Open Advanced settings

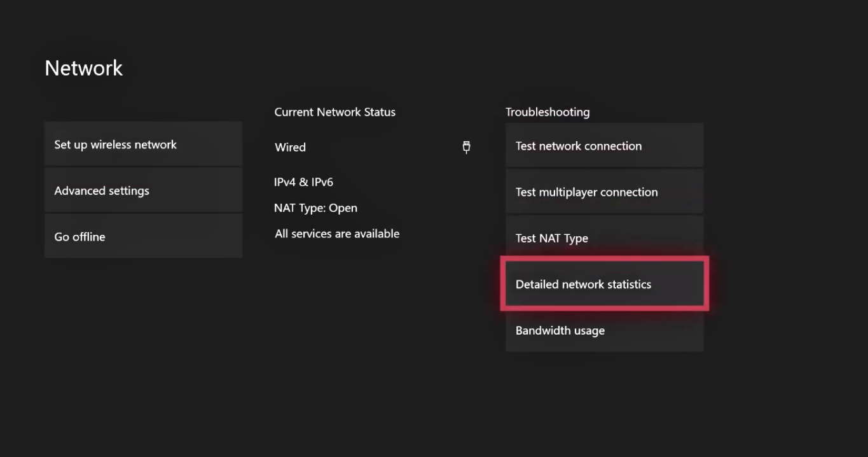point(143,191)
